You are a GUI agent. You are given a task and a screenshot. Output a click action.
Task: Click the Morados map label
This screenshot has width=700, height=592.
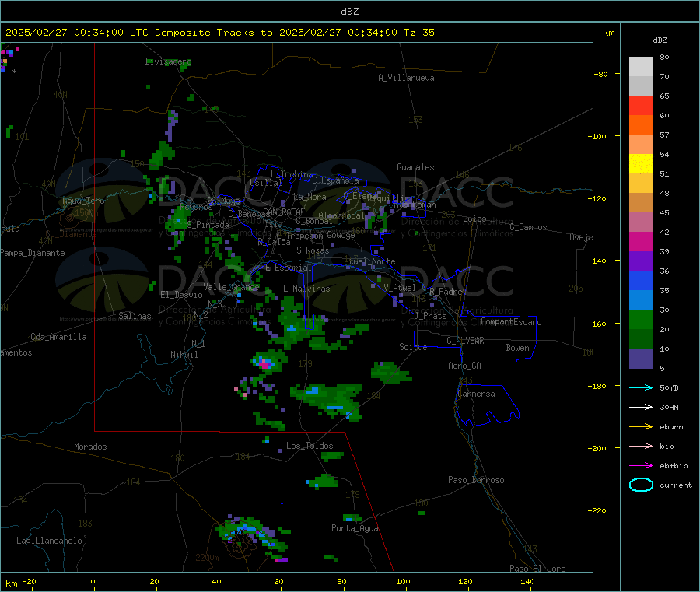coord(90,447)
